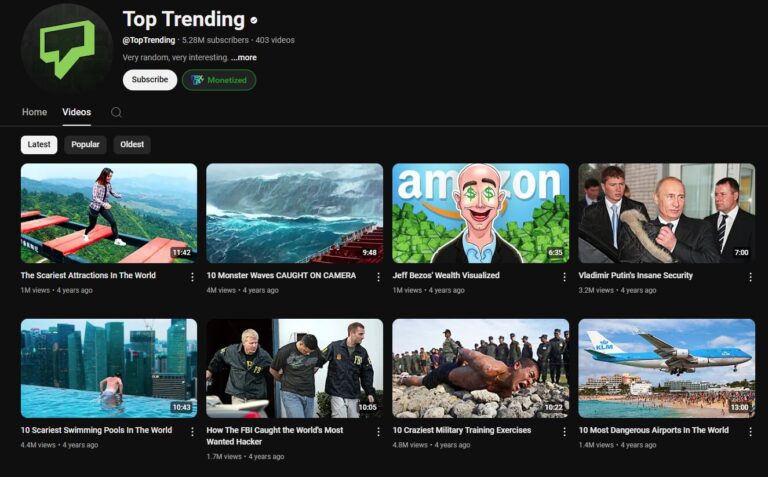This screenshot has height=477, width=768.
Task: Click title 10 Most Dangerous Airports In The World
Action: [x=654, y=430]
